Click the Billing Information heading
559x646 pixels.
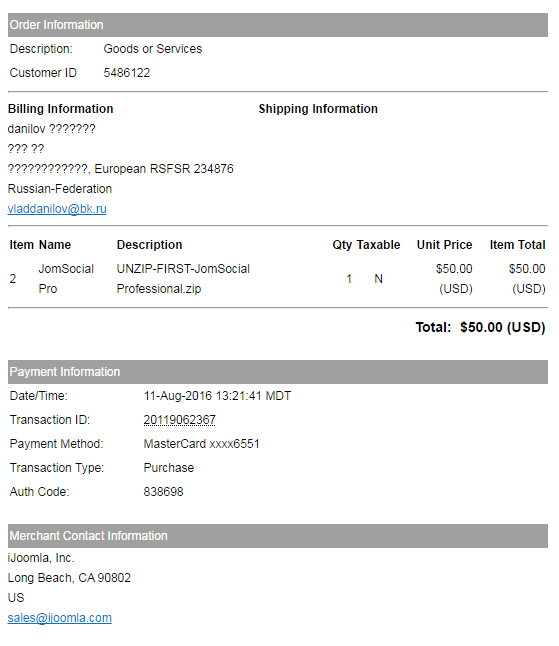61,109
